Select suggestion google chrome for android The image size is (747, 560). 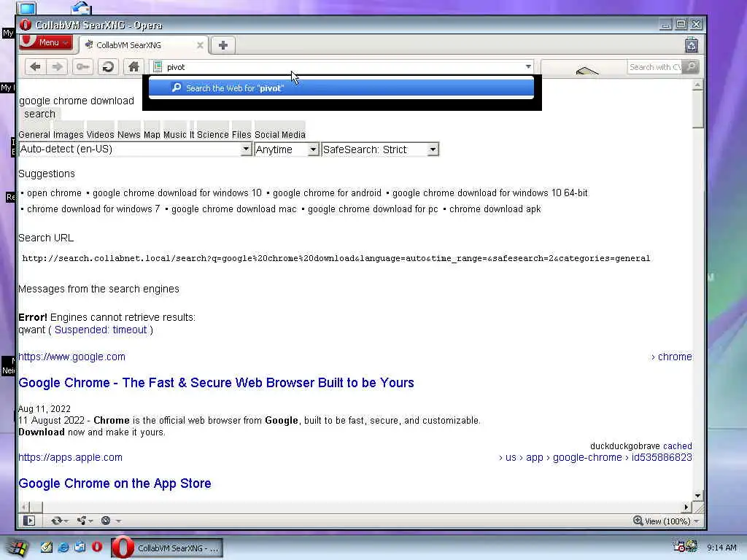point(328,192)
